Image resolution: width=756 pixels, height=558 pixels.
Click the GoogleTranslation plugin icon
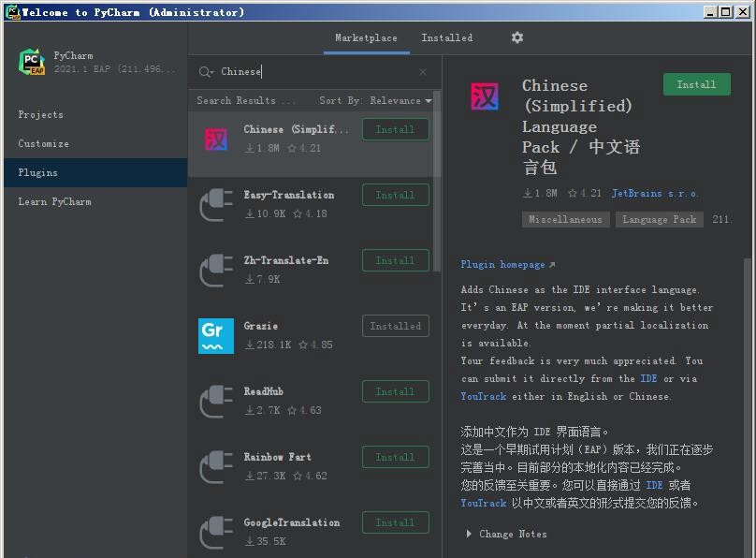216,533
